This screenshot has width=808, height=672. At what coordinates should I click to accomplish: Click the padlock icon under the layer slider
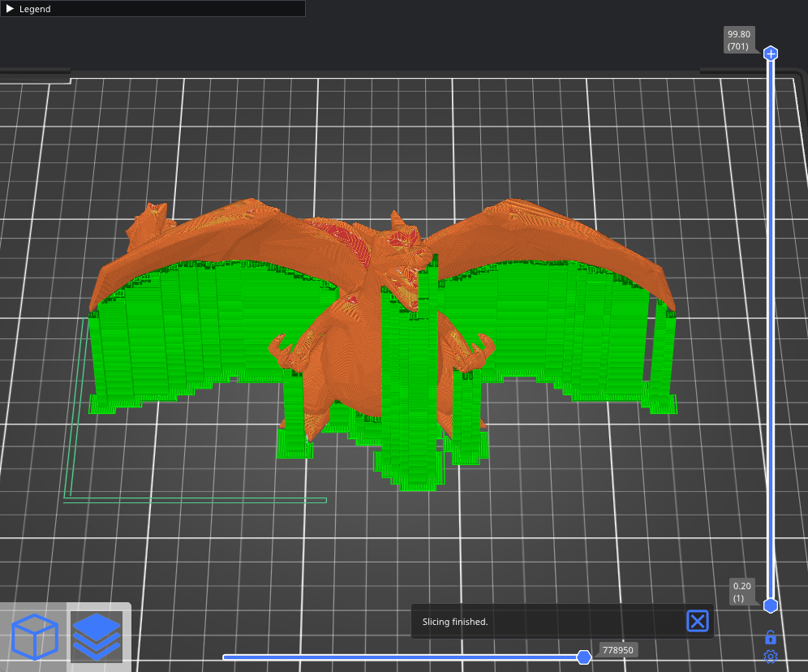771,637
